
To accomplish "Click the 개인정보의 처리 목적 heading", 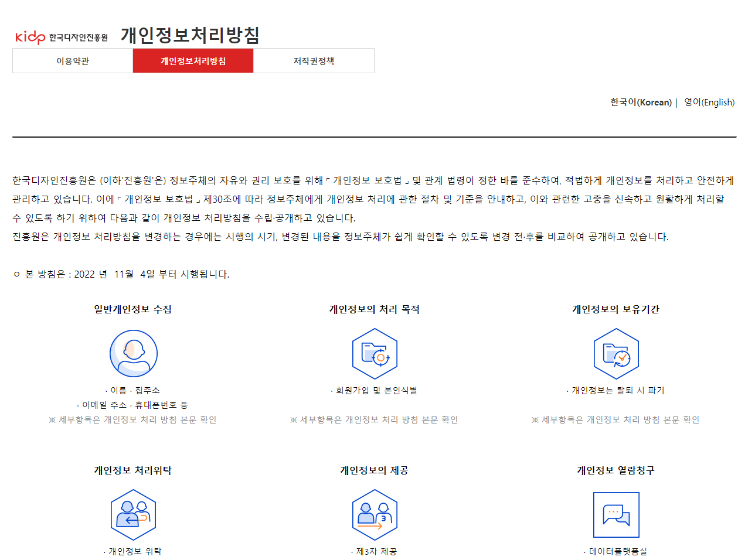I will point(375,309).
